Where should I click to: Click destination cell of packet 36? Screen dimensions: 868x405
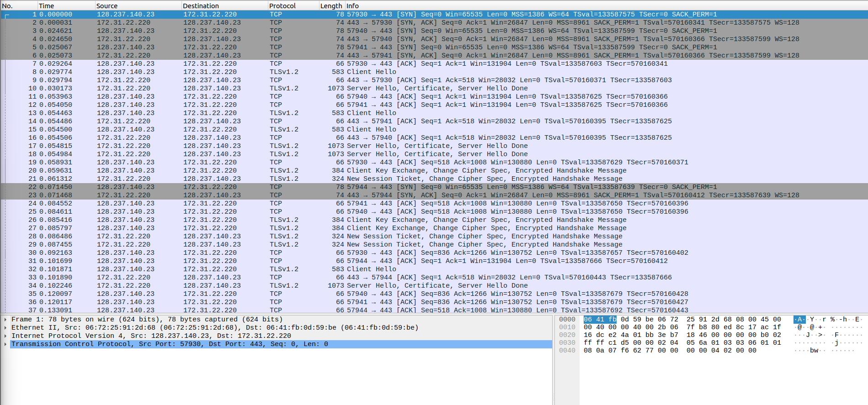(210, 302)
